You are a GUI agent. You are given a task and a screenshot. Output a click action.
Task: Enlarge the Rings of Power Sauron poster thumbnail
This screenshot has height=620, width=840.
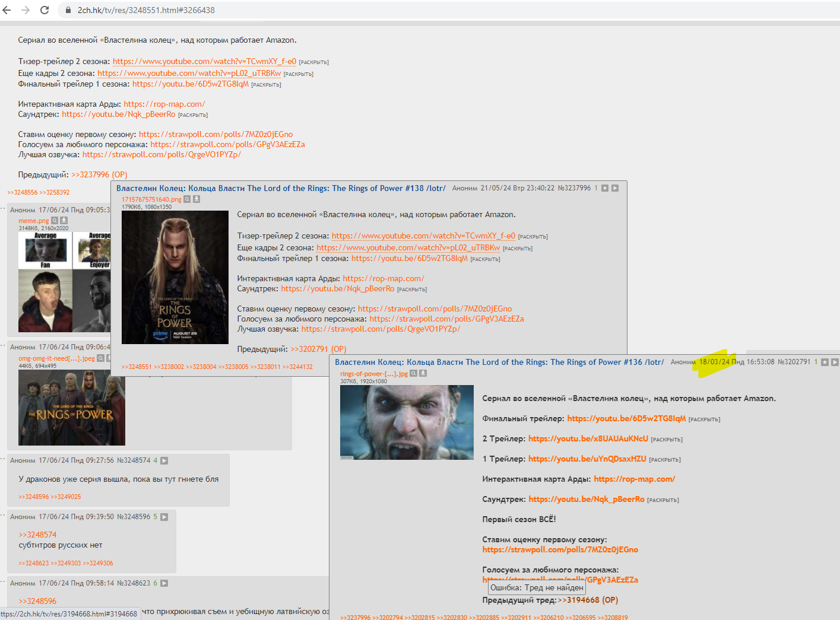(x=175, y=277)
